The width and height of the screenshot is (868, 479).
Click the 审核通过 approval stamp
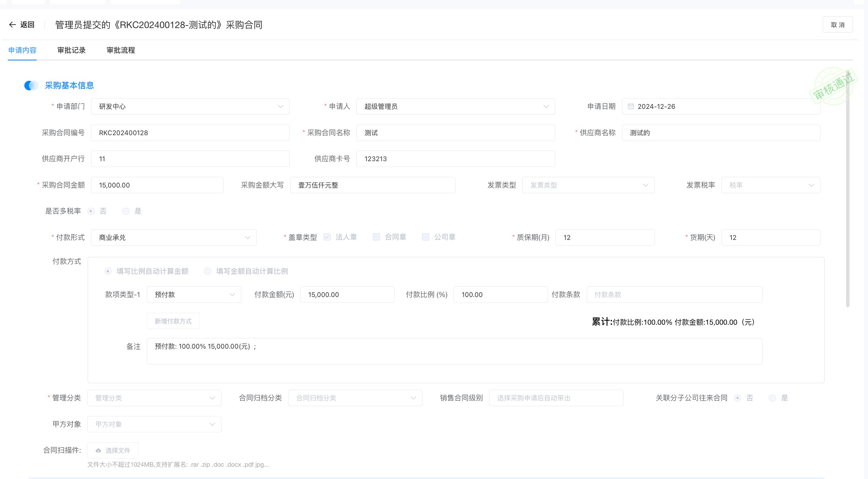click(x=833, y=86)
